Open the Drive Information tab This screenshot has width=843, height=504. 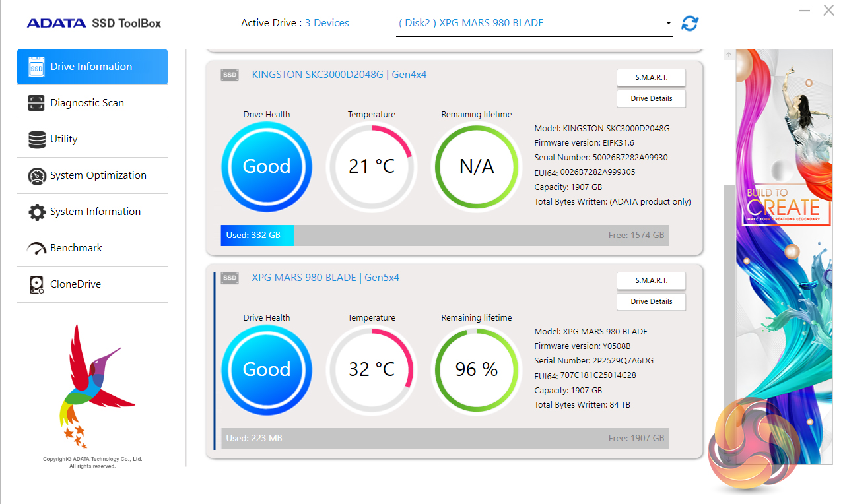pyautogui.click(x=92, y=67)
